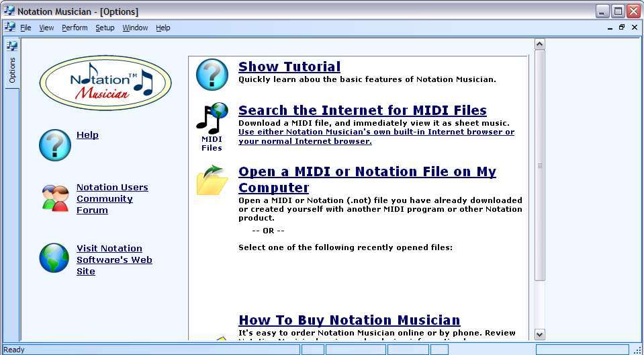This screenshot has width=644, height=355.
Task: Click Open a MIDI or Notation File link
Action: coord(367,180)
